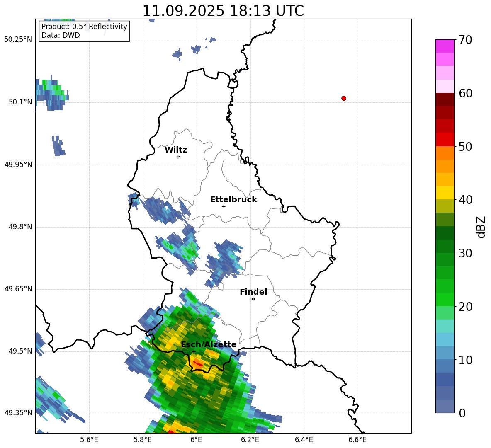Click the 40 tick on the colorbar

point(465,200)
